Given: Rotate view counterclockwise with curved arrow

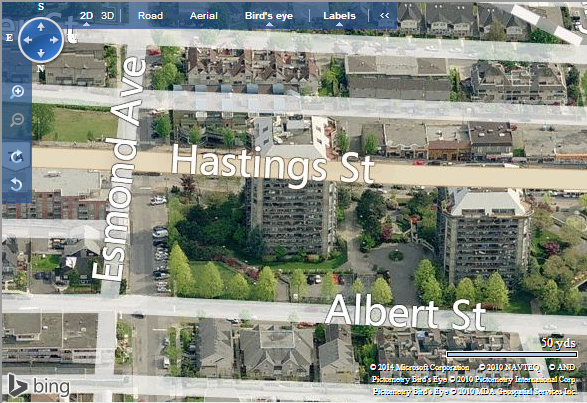Looking at the screenshot, I should [16, 184].
